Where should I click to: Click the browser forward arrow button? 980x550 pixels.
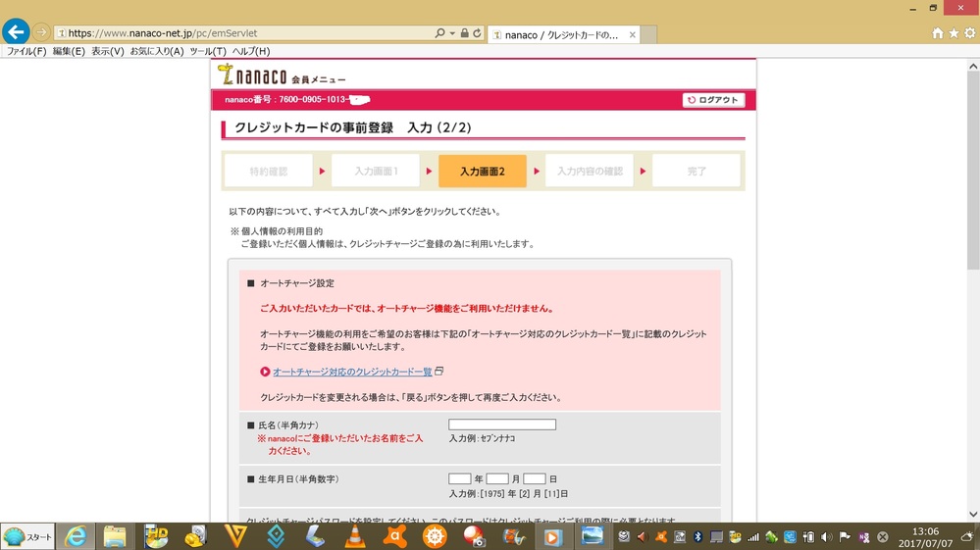click(x=41, y=32)
